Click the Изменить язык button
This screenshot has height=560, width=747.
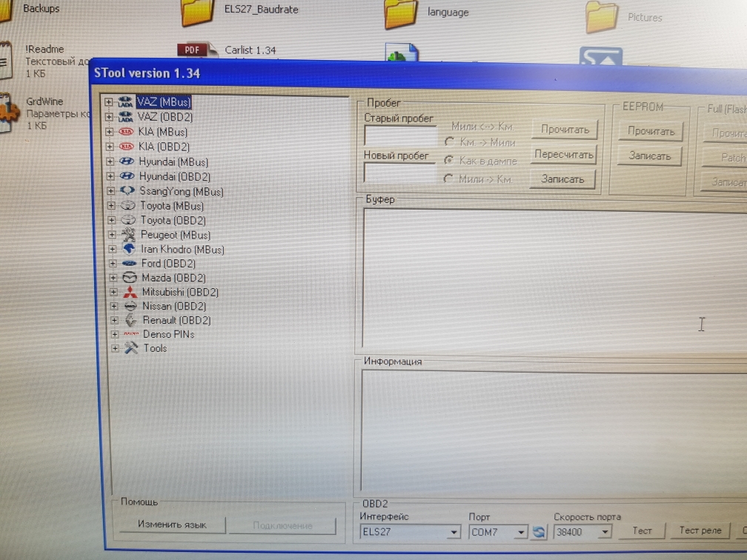172,524
